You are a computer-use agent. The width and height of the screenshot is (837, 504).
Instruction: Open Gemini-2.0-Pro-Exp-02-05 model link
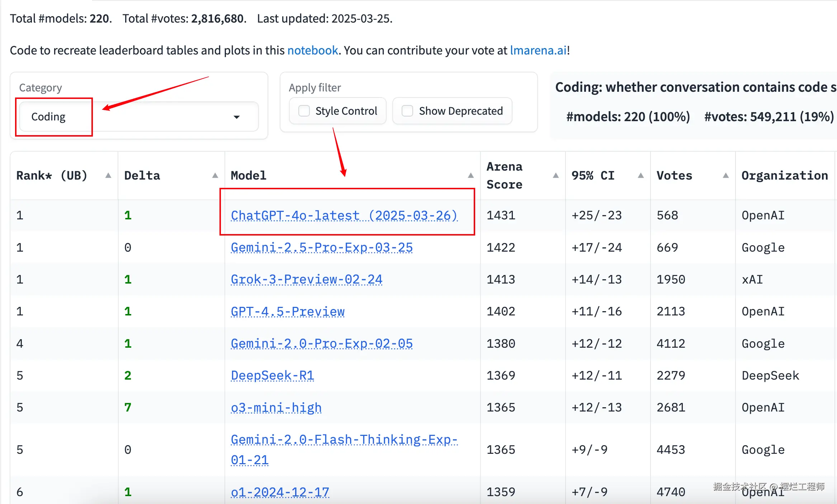pyautogui.click(x=322, y=343)
